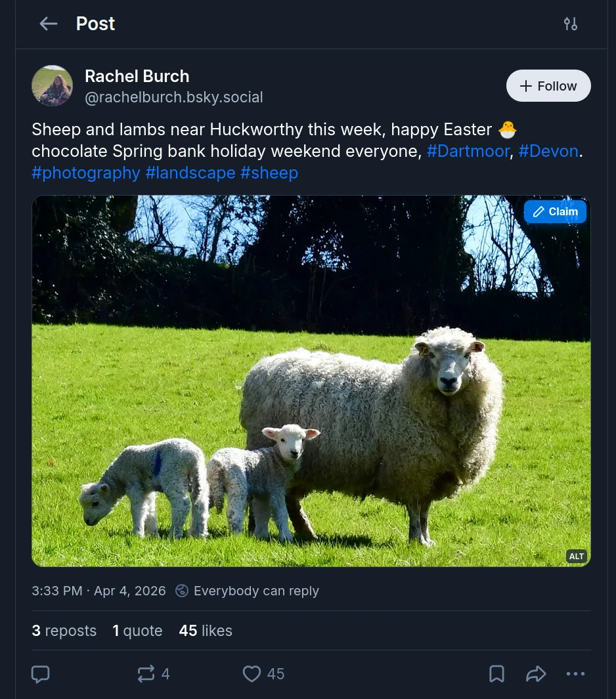This screenshot has width=616, height=699.
Task: Click the back arrow in the header
Action: click(48, 24)
